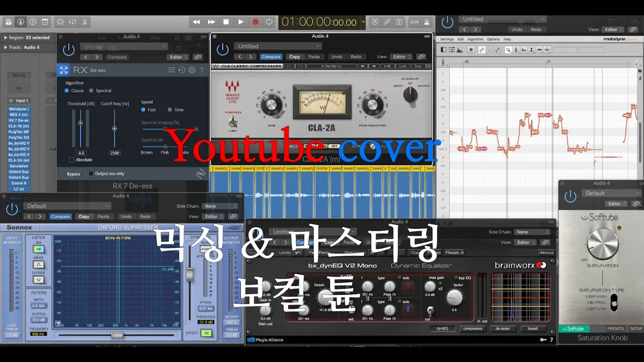Open the Side Chain dropdown in Oxford Supresser
This screenshot has height=362, width=644.
[x=221, y=206]
